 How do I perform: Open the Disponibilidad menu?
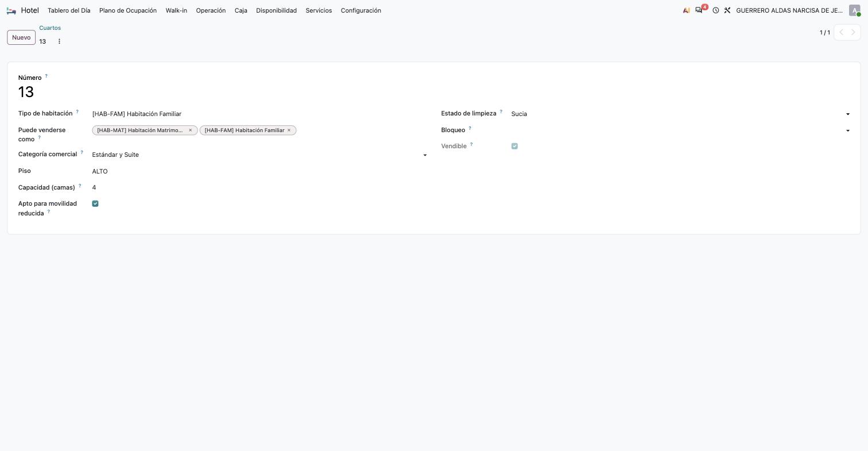pyautogui.click(x=276, y=10)
